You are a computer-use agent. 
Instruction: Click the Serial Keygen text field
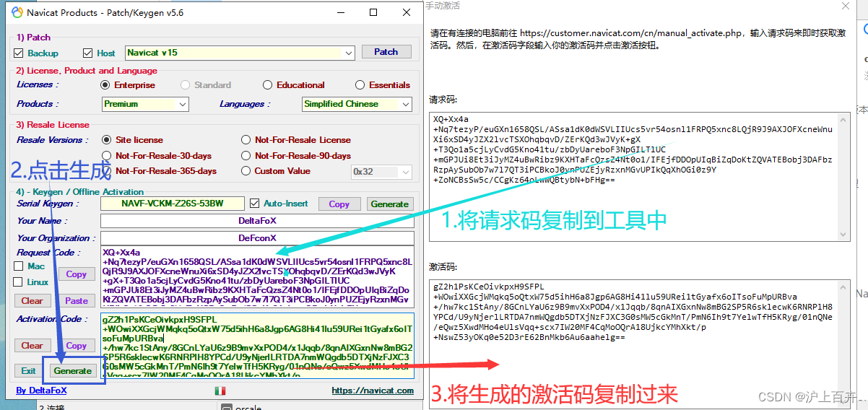pyautogui.click(x=173, y=204)
